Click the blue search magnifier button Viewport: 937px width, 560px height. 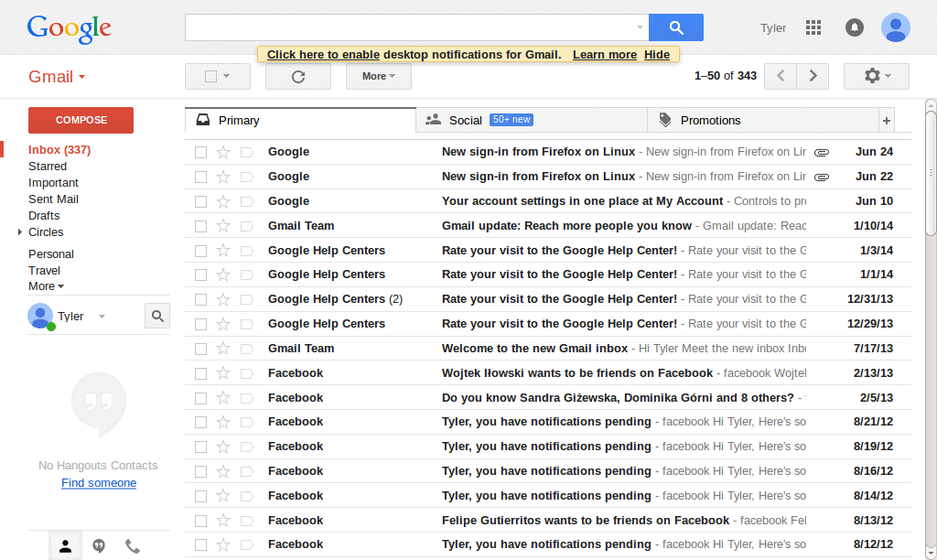[676, 27]
